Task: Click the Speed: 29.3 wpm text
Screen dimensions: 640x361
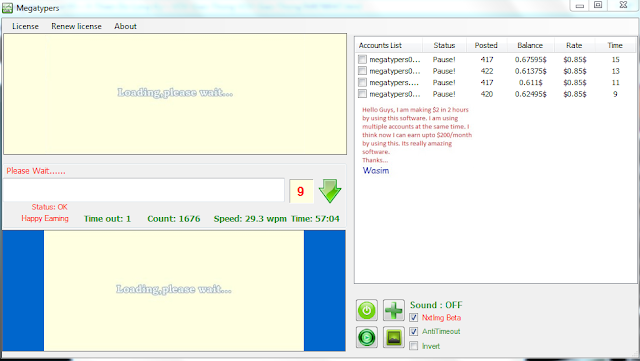Action: pyautogui.click(x=250, y=219)
